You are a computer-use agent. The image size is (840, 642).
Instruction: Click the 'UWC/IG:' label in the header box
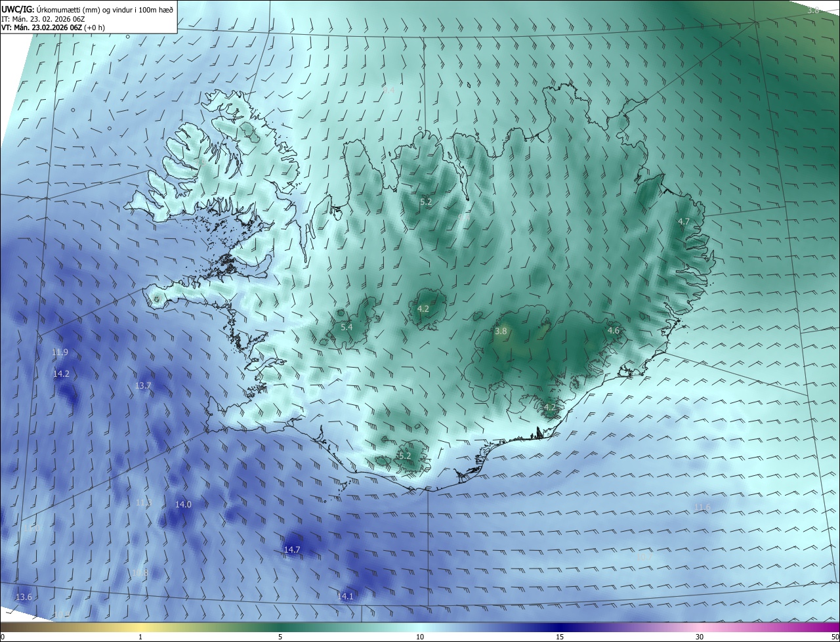(18, 9)
